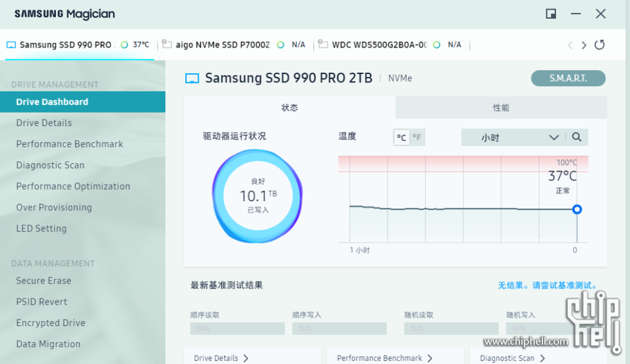Click the aigo NVMe SSD drive icon
Screen dimensions: 630x364
coord(167,44)
